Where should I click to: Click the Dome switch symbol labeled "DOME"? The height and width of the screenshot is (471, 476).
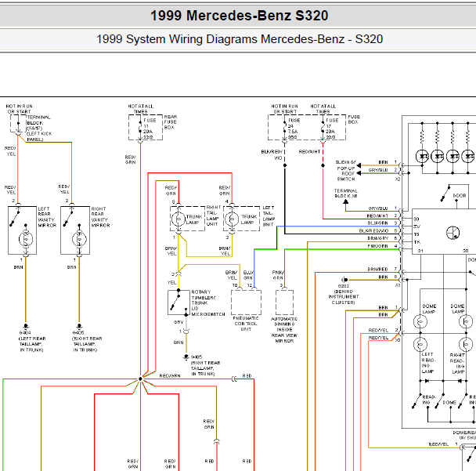(439, 401)
